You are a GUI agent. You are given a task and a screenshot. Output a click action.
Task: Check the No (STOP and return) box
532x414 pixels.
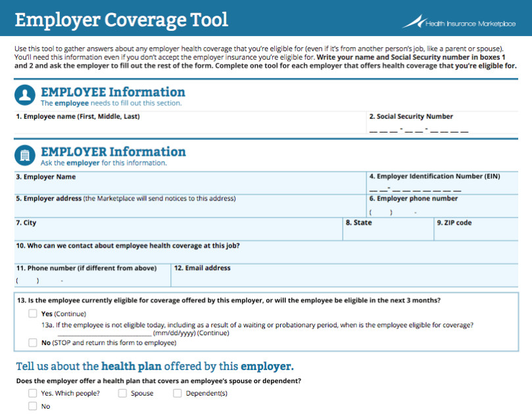click(32, 342)
